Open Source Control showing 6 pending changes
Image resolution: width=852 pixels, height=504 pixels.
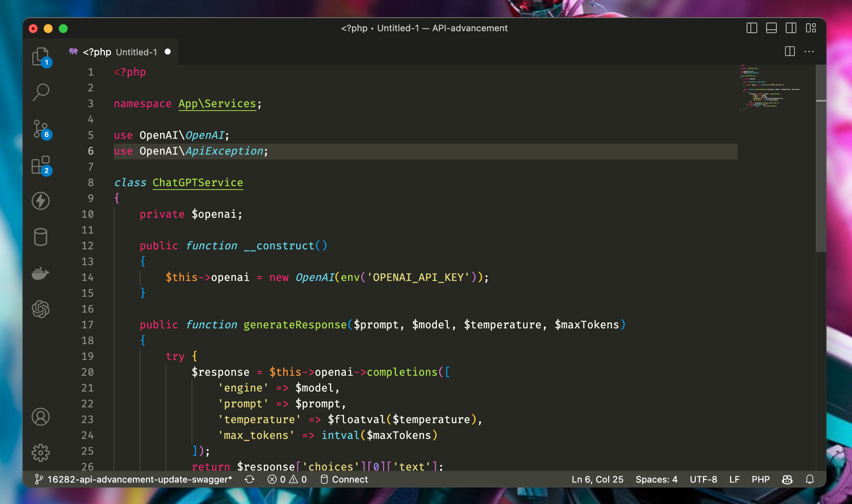click(x=40, y=128)
